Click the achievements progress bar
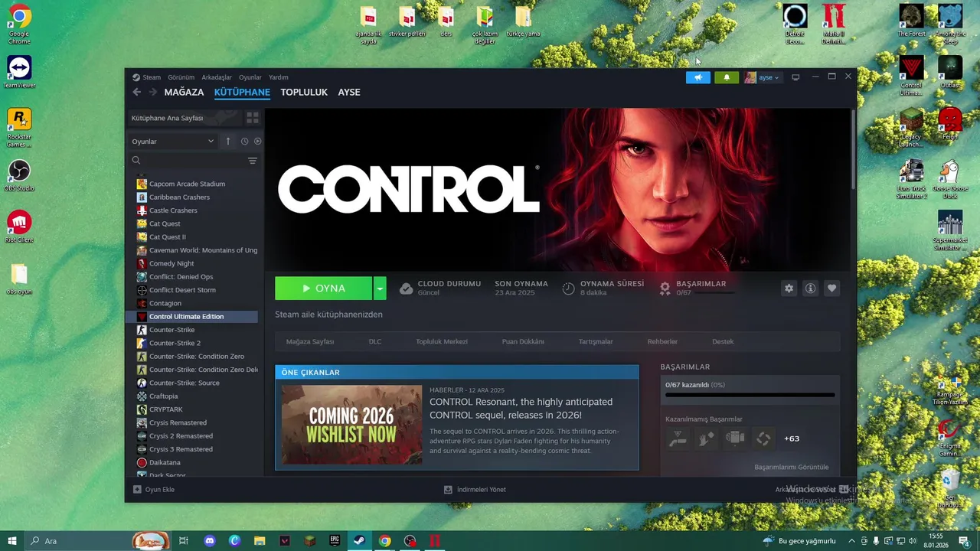Screen dimensions: 980x551 [750, 396]
